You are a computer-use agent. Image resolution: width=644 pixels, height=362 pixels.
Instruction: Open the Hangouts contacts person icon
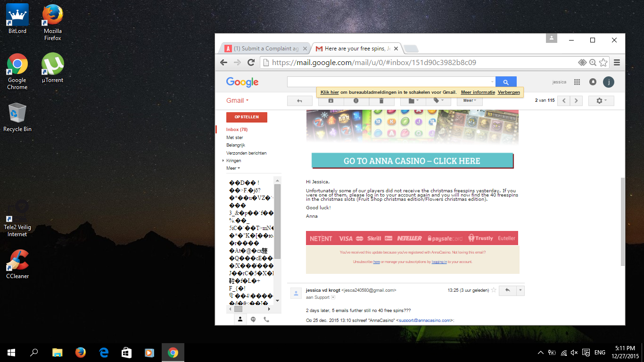[x=240, y=319]
